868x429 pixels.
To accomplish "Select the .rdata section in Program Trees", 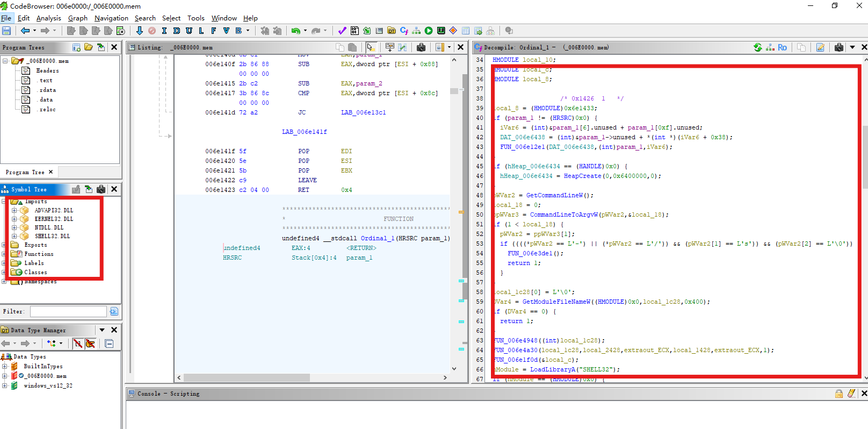I will tap(47, 90).
